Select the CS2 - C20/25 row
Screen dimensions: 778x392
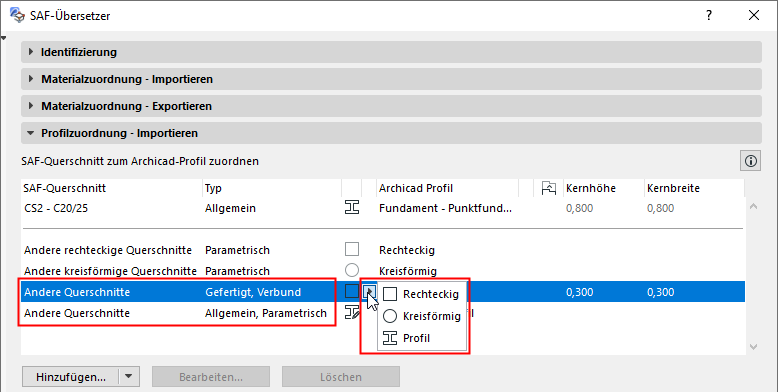pyautogui.click(x=383, y=208)
